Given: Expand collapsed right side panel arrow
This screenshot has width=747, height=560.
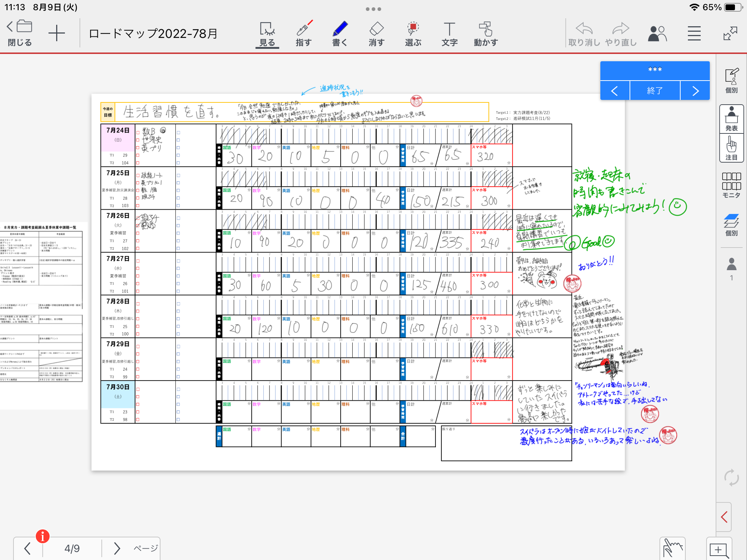Looking at the screenshot, I should click(x=724, y=517).
